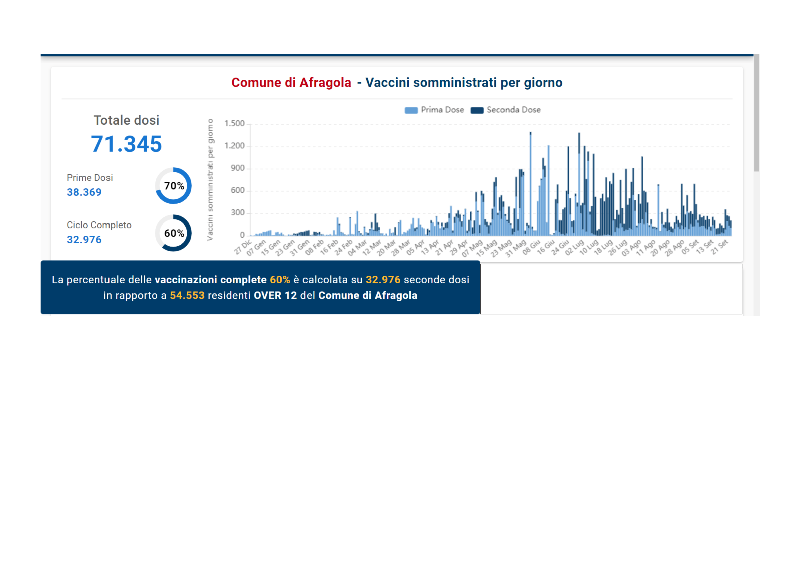Toggle the Prima Dose legend swatch
This screenshot has width=800, height=566.
[x=411, y=110]
